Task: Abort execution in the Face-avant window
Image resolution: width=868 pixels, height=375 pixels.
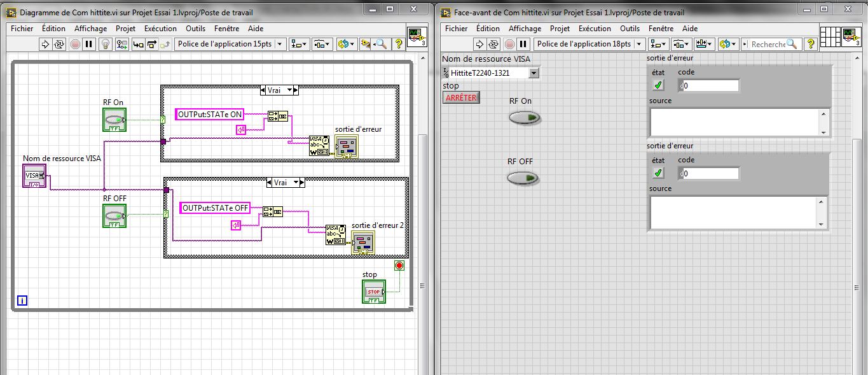Action: (509, 44)
